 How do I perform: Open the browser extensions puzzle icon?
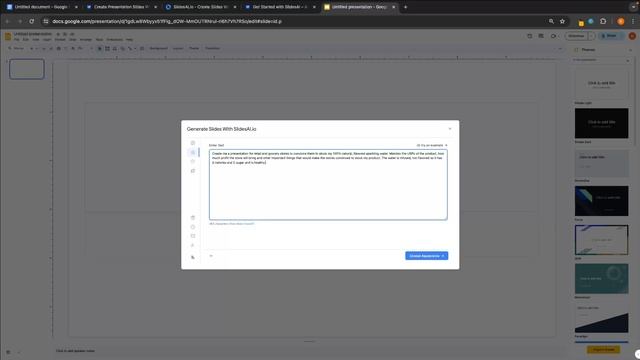point(603,21)
